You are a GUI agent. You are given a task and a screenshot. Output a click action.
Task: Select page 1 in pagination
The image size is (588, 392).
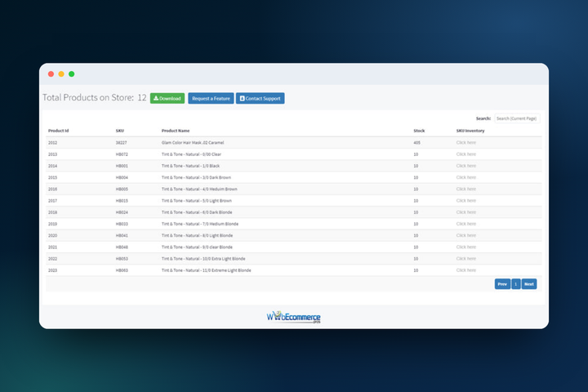[515, 284]
